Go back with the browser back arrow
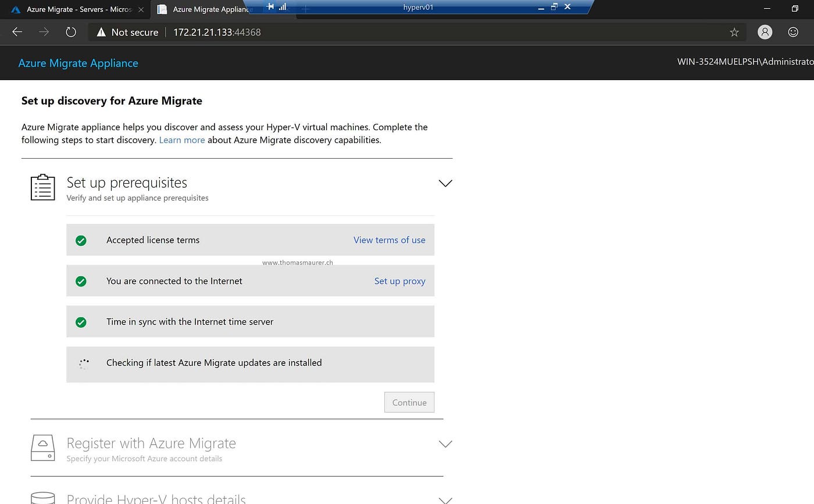The width and height of the screenshot is (814, 504). [17, 32]
